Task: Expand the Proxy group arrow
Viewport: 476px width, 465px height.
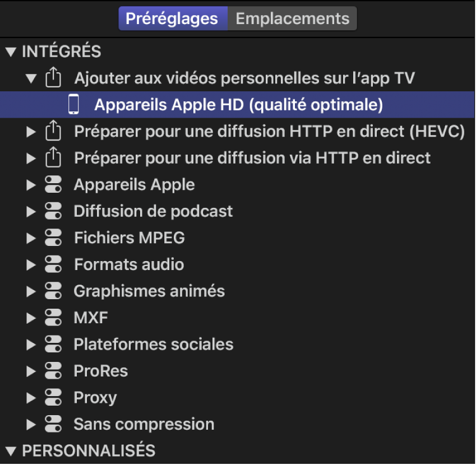Action: point(31,398)
